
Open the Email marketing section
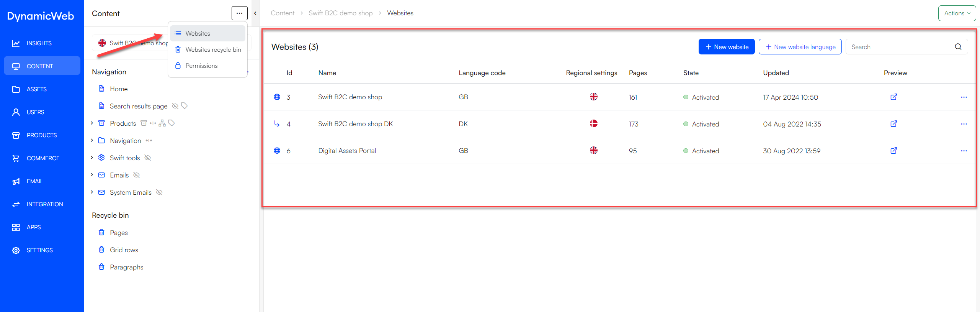pyautogui.click(x=42, y=181)
